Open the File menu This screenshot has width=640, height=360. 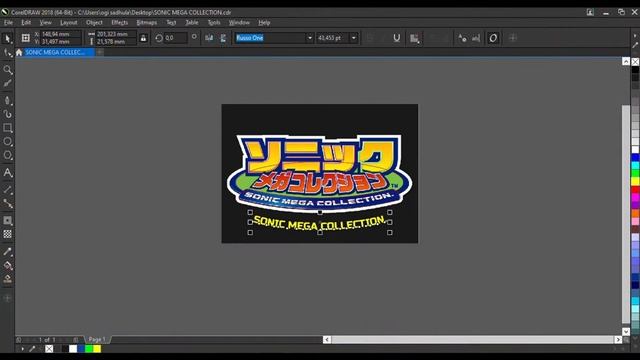(8, 22)
